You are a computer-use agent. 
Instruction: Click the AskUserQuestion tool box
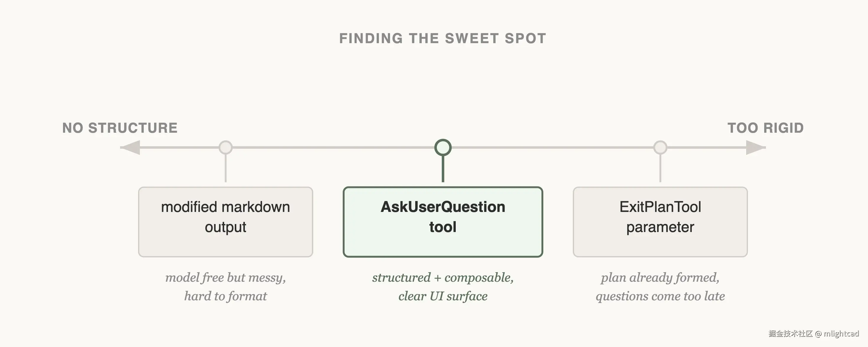click(443, 222)
